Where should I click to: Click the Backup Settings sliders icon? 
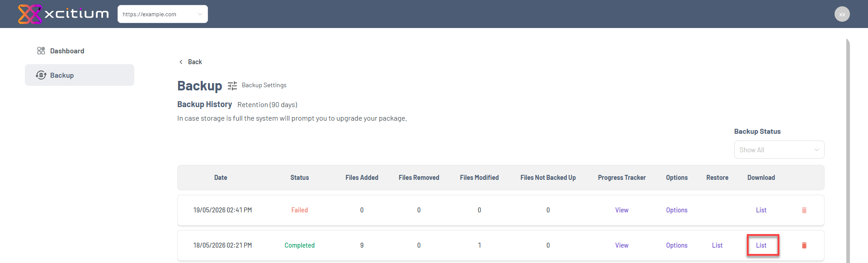[232, 85]
